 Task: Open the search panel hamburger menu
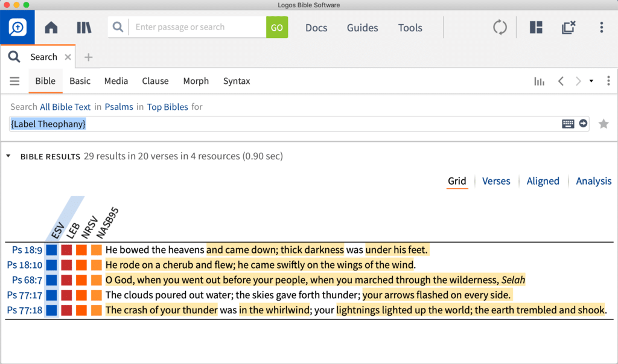point(14,81)
